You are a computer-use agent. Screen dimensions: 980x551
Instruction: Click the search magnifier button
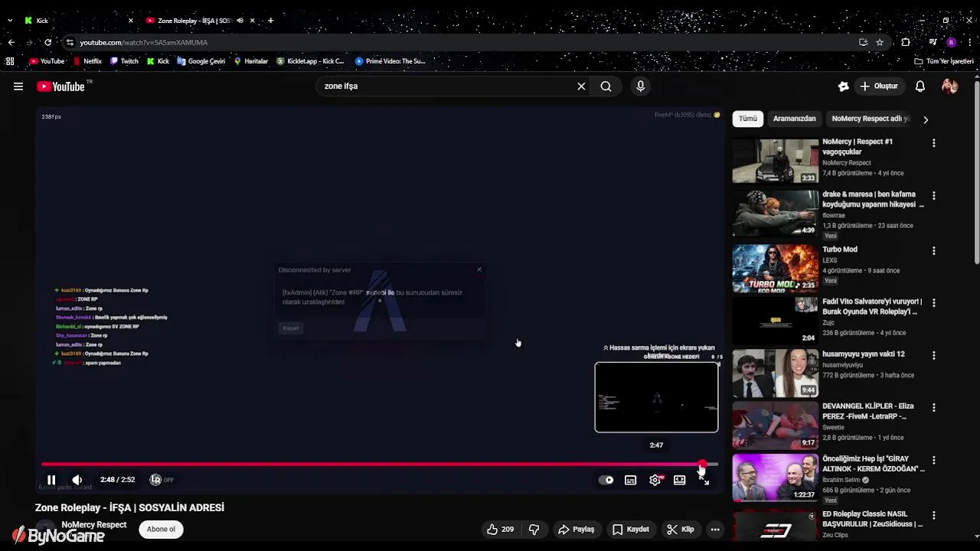(606, 86)
